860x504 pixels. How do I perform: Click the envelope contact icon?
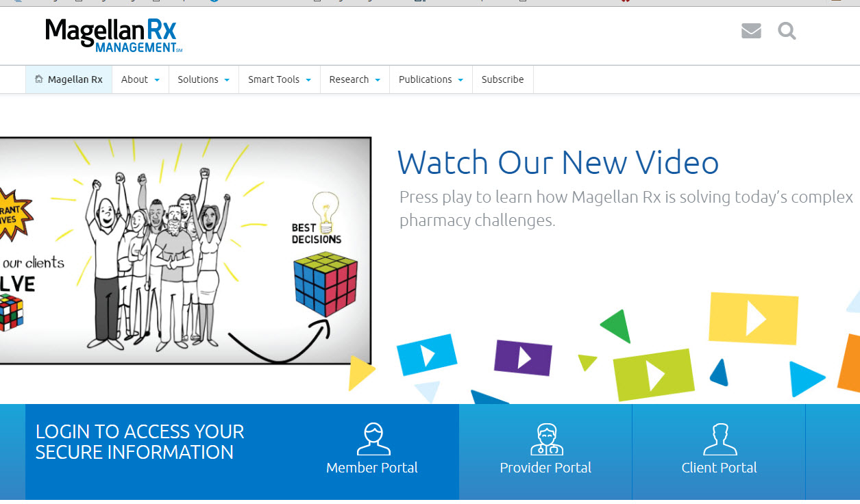[x=751, y=31]
